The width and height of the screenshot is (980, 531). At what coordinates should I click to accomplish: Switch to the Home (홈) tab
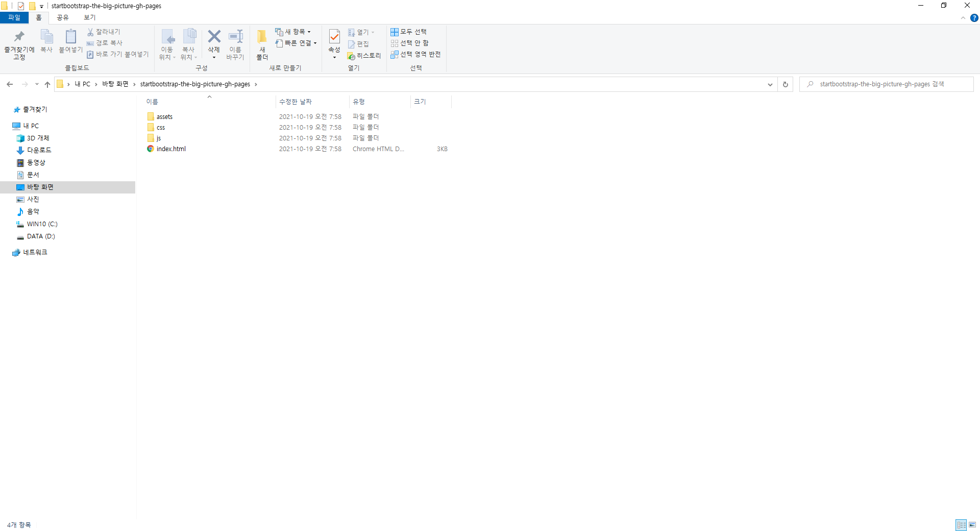click(39, 17)
